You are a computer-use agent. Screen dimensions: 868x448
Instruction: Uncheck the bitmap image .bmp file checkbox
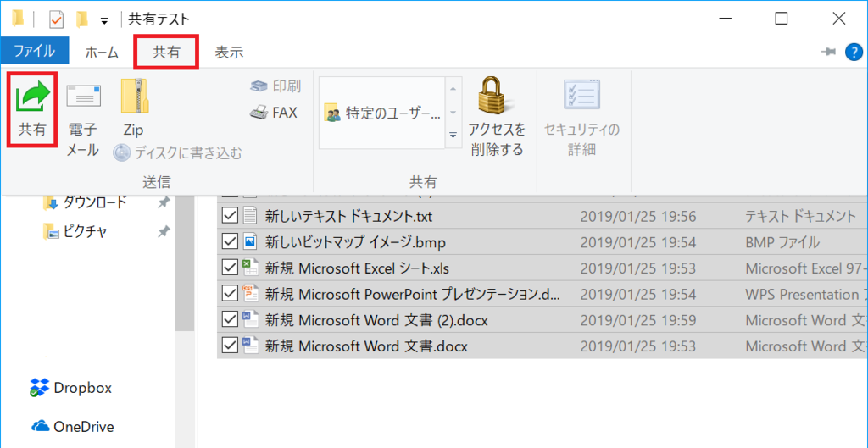click(x=229, y=241)
